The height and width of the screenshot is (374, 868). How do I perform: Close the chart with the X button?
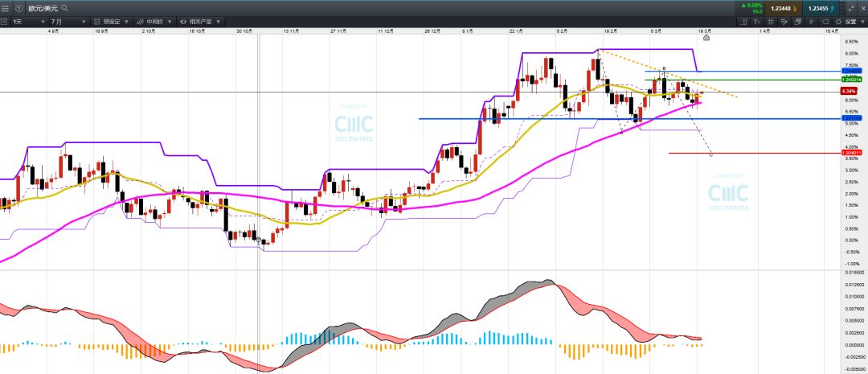pos(862,8)
